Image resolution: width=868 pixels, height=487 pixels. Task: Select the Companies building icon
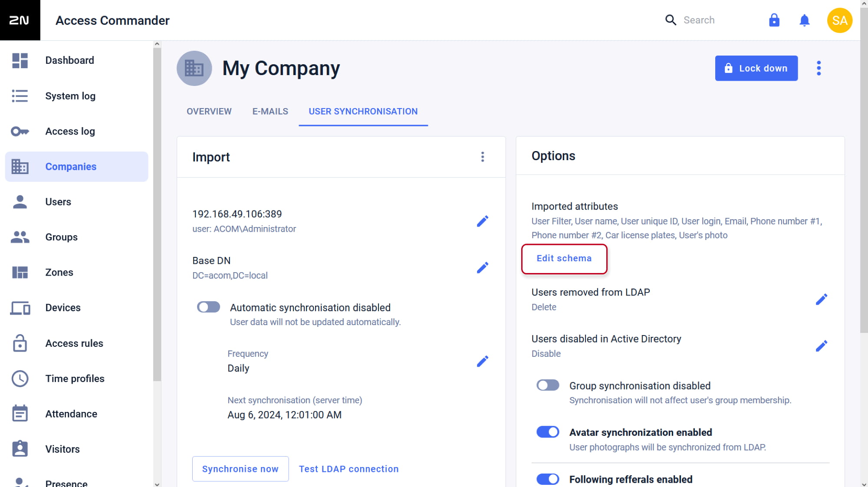tap(20, 167)
